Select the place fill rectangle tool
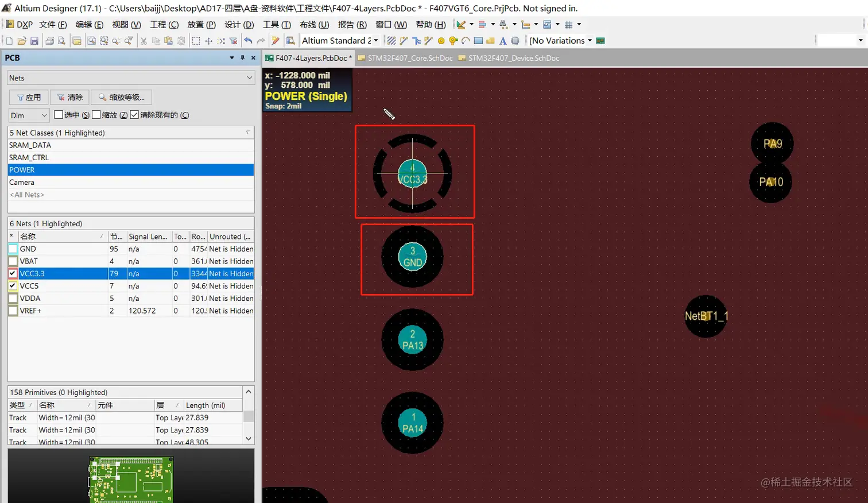 click(478, 41)
